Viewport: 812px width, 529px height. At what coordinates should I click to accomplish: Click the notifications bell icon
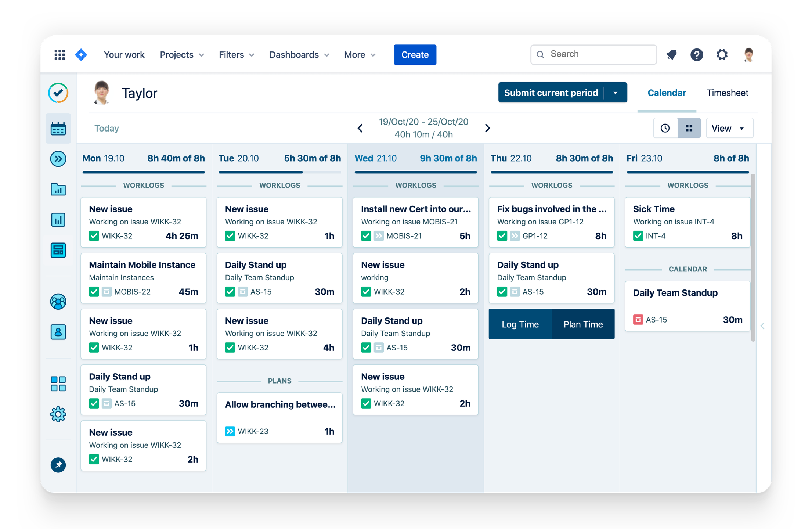coord(671,55)
